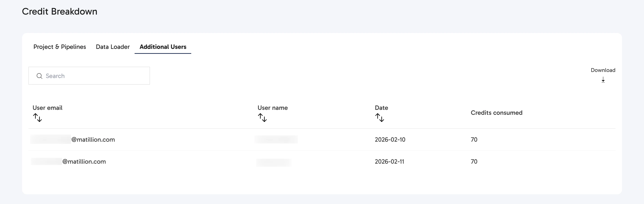The width and height of the screenshot is (644, 204).
Task: Sort the Date column descending
Action: pos(382,119)
